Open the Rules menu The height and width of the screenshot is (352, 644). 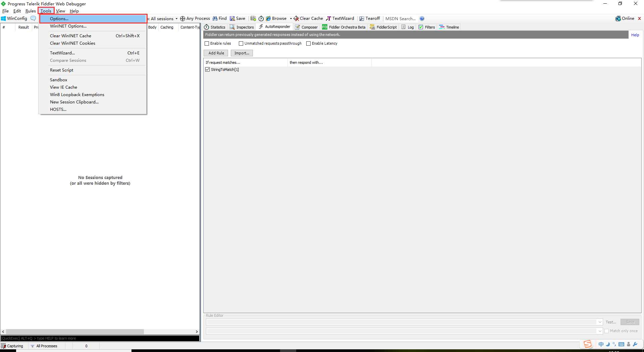(x=31, y=11)
